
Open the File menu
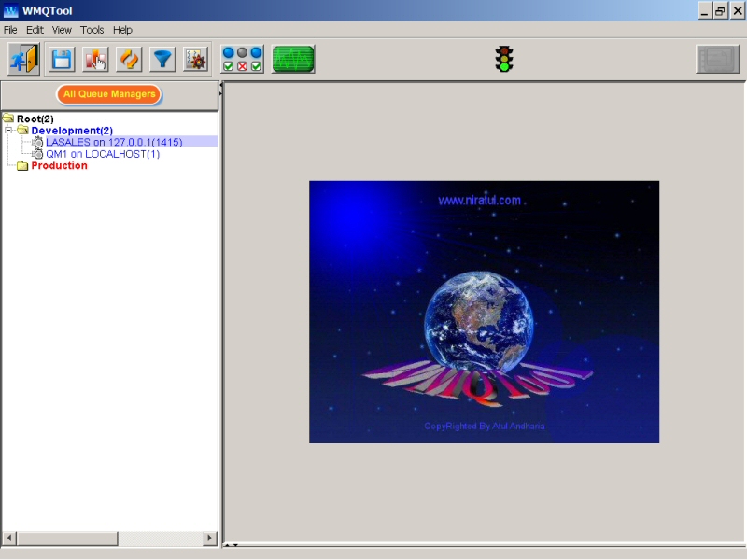click(x=10, y=30)
